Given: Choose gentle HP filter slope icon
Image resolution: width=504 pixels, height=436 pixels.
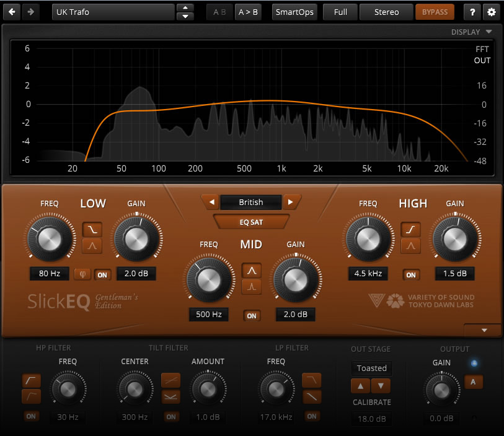Looking at the screenshot, I should point(31,396).
